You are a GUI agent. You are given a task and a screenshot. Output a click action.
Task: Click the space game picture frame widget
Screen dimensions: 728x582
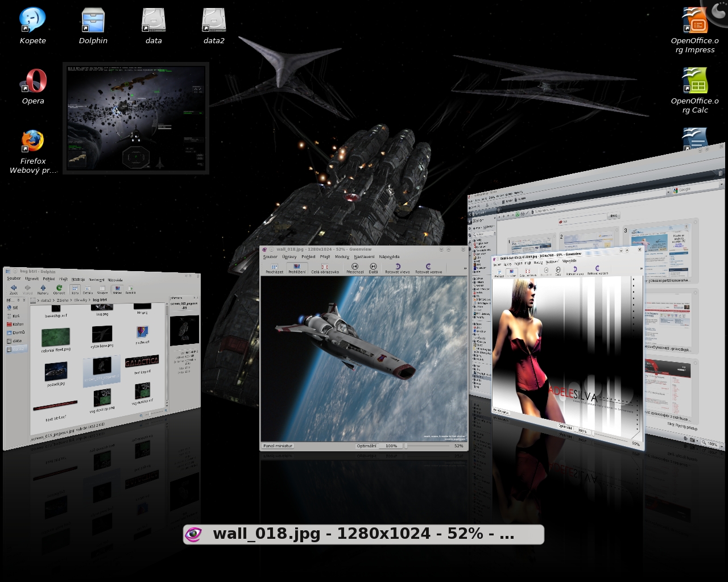136,118
